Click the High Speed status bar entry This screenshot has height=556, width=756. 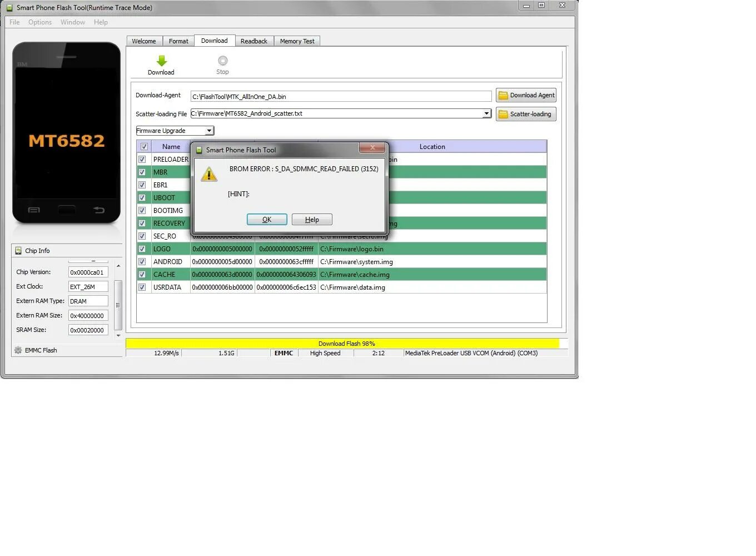pos(325,353)
